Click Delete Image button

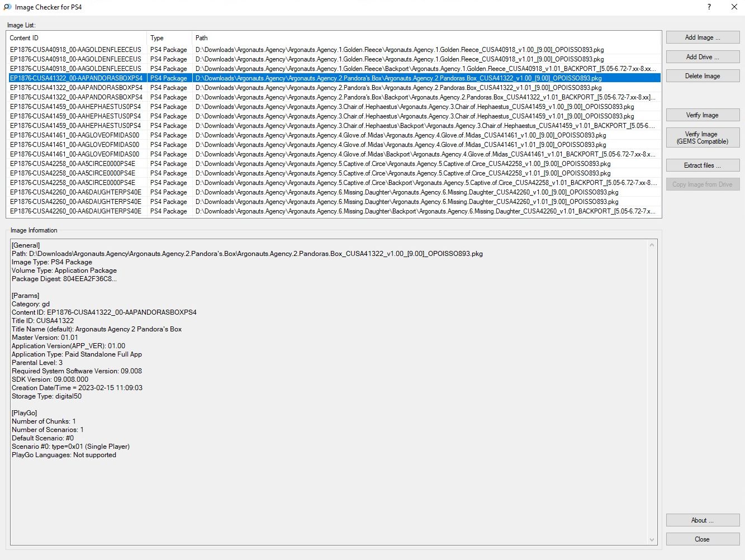pyautogui.click(x=703, y=76)
